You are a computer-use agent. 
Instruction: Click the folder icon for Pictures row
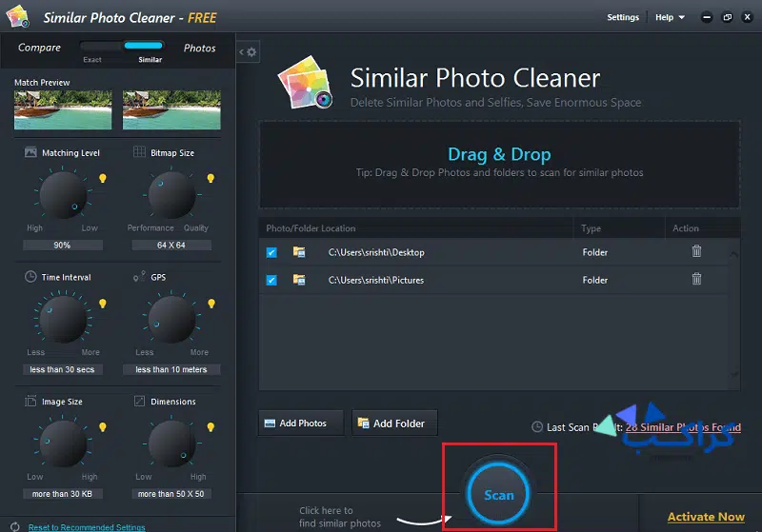tap(299, 280)
